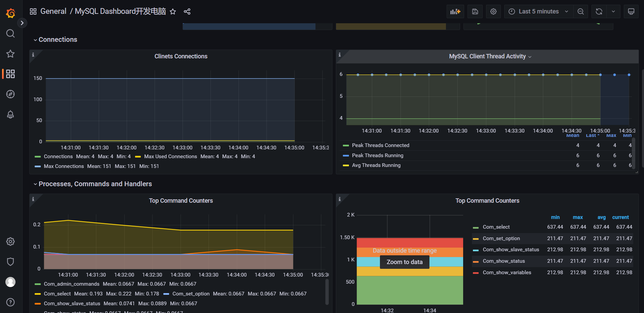Image resolution: width=644 pixels, height=313 pixels.
Task: Show info for right Top Command Counters panel
Action: coord(340,199)
